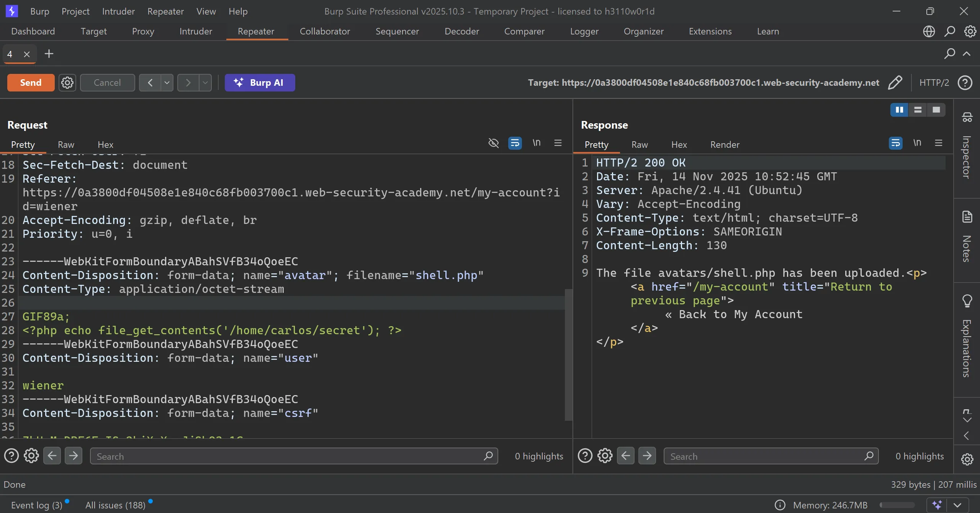Image resolution: width=980 pixels, height=513 pixels.
Task: Click the global search magnifier in the top bar
Action: tap(949, 31)
